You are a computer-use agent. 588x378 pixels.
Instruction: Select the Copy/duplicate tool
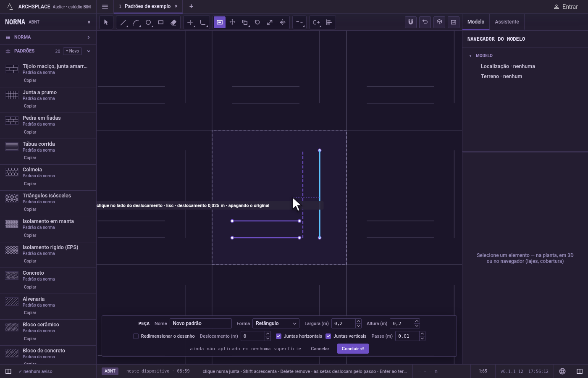245,22
